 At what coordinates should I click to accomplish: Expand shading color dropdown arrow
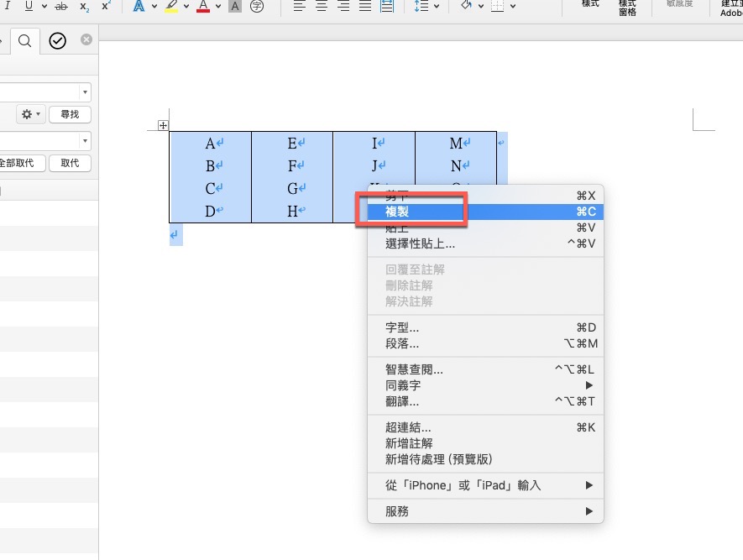click(x=481, y=6)
